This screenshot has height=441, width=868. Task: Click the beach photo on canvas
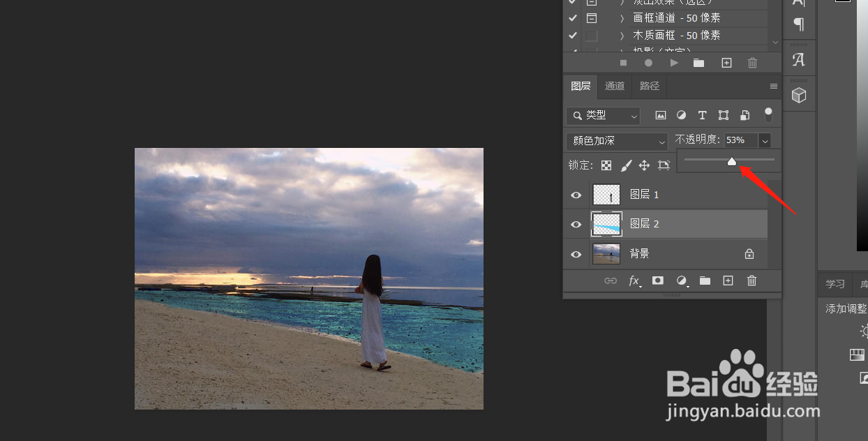[309, 278]
